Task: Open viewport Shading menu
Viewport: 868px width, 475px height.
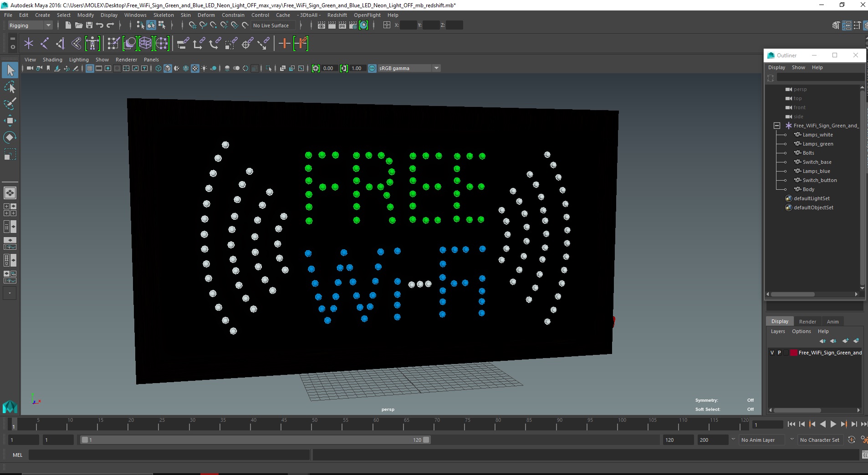Action: coord(52,60)
